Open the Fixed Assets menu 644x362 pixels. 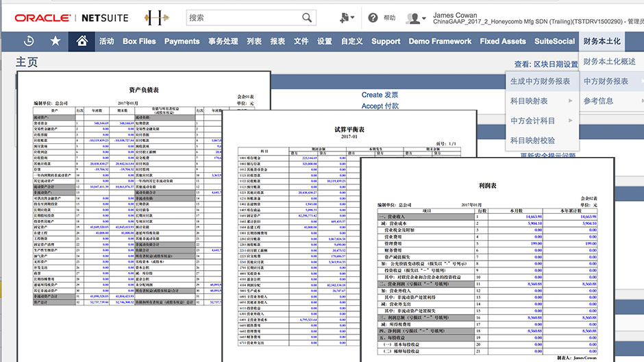[x=503, y=41]
